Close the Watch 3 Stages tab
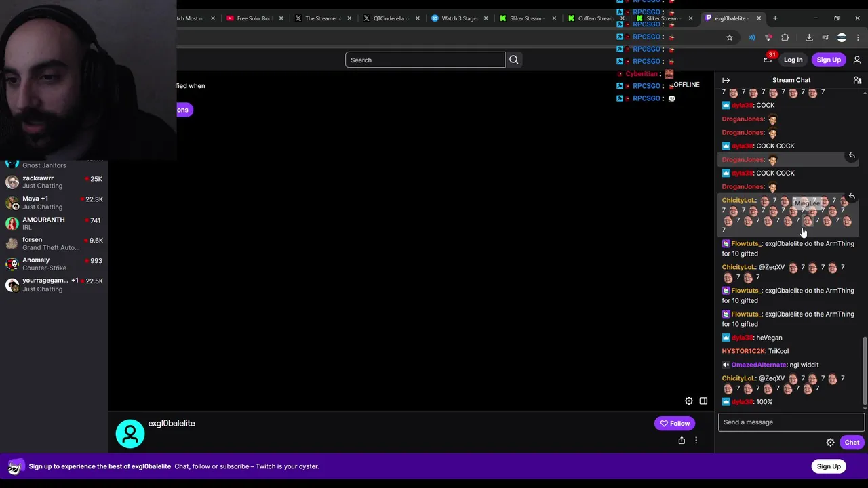868x488 pixels. (486, 18)
